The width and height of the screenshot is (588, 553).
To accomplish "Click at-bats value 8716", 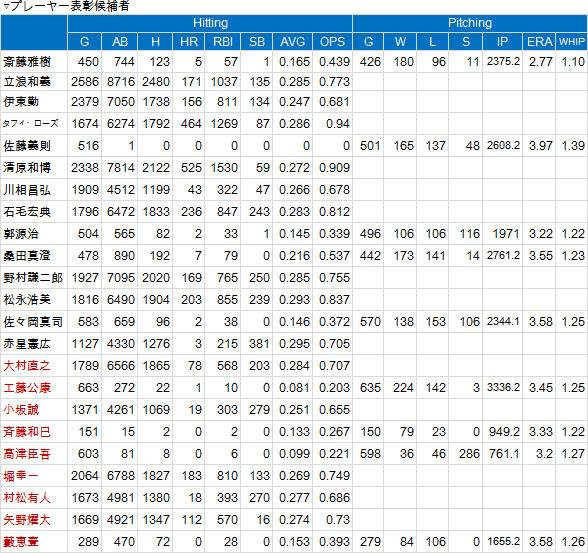I will click(x=121, y=82).
